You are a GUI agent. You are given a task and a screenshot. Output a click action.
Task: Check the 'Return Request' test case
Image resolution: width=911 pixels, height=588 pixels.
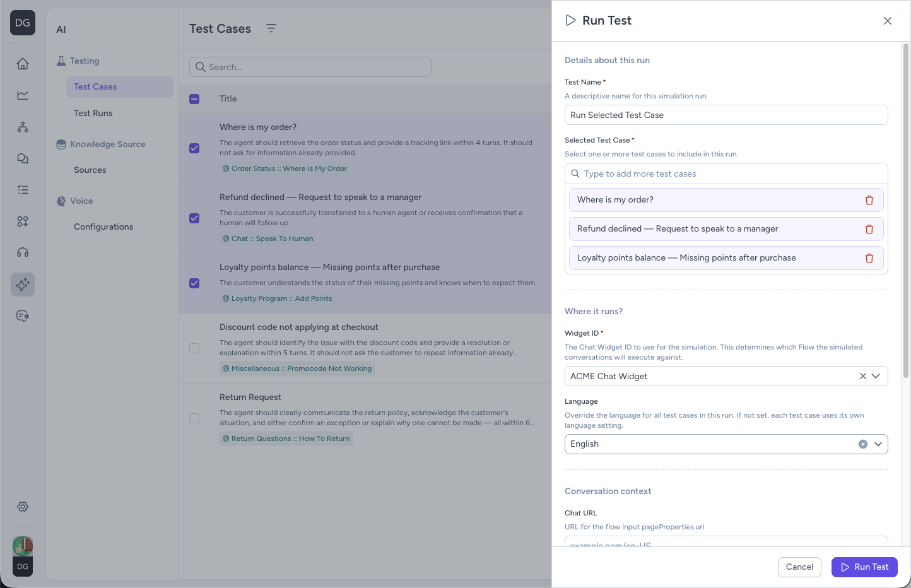[x=194, y=418]
